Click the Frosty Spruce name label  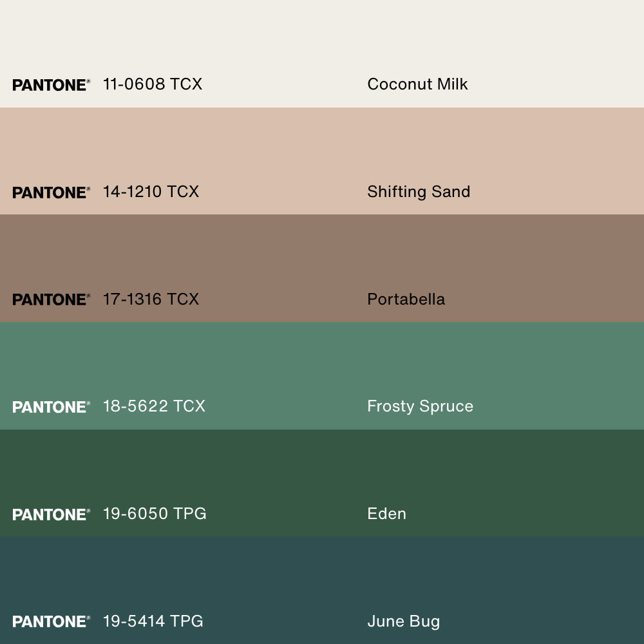tap(420, 406)
